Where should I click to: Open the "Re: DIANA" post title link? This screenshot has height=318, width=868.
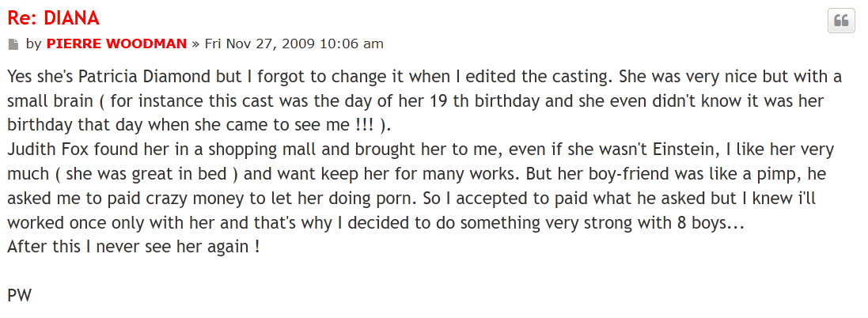53,18
